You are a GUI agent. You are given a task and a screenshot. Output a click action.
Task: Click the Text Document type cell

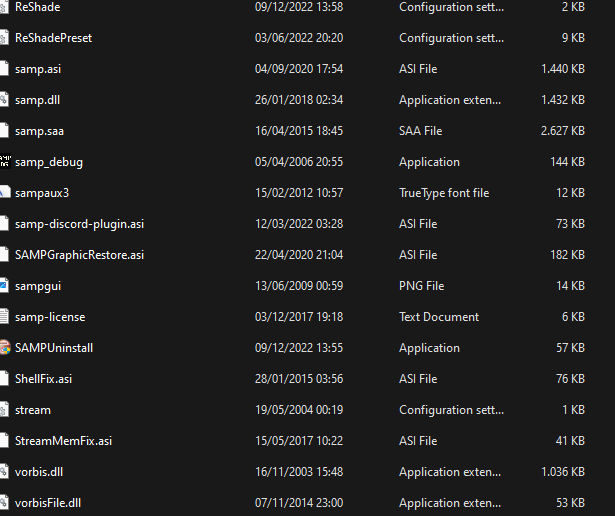click(439, 316)
